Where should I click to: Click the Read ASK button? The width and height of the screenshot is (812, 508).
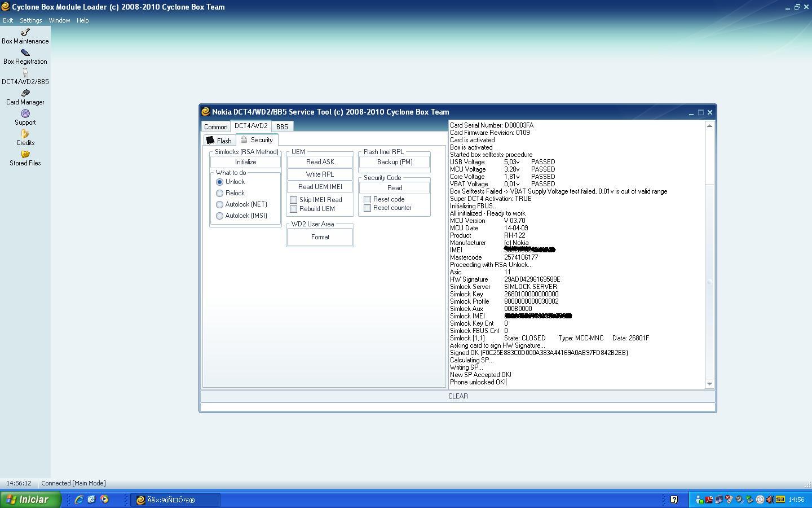[x=320, y=162]
